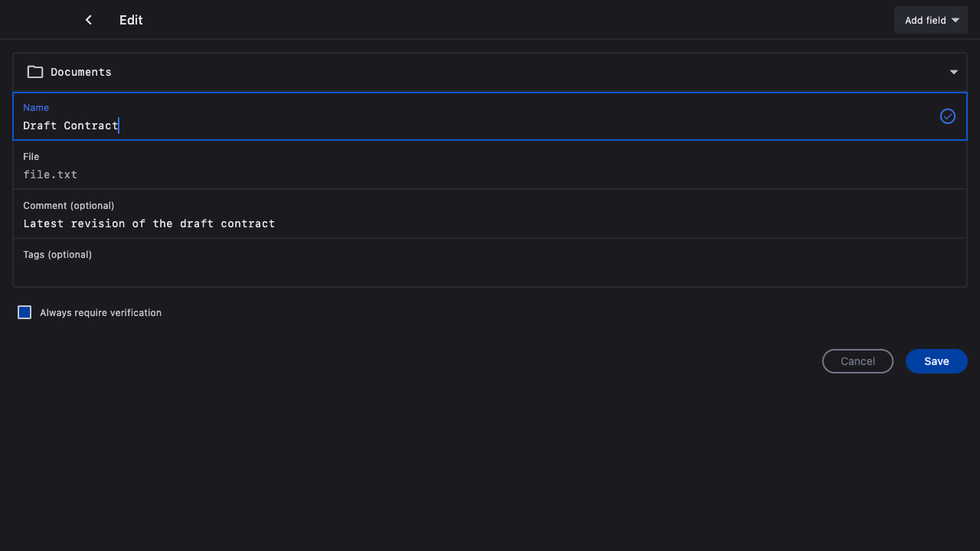The width and height of the screenshot is (980, 551).
Task: Save the edited document entry
Action: [936, 361]
